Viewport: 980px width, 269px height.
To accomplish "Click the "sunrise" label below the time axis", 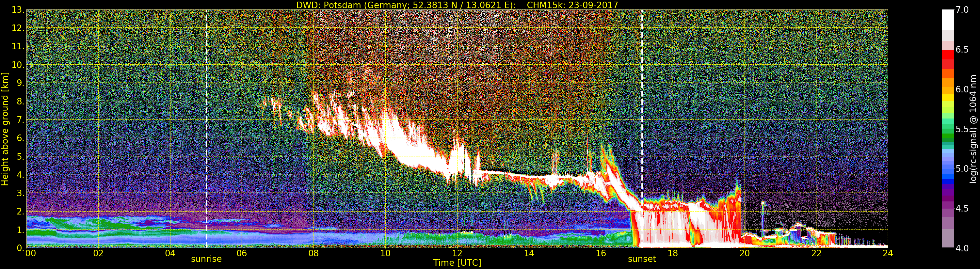I will pos(206,259).
